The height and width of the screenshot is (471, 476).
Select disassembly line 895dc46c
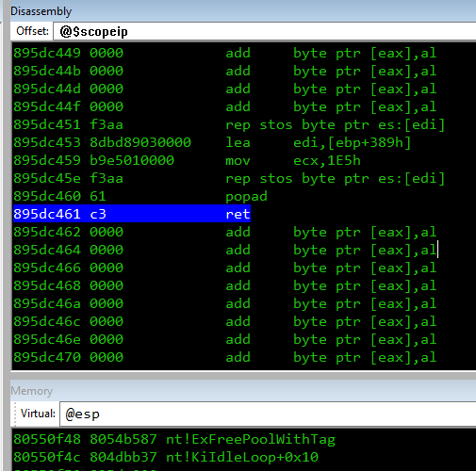pos(225,321)
